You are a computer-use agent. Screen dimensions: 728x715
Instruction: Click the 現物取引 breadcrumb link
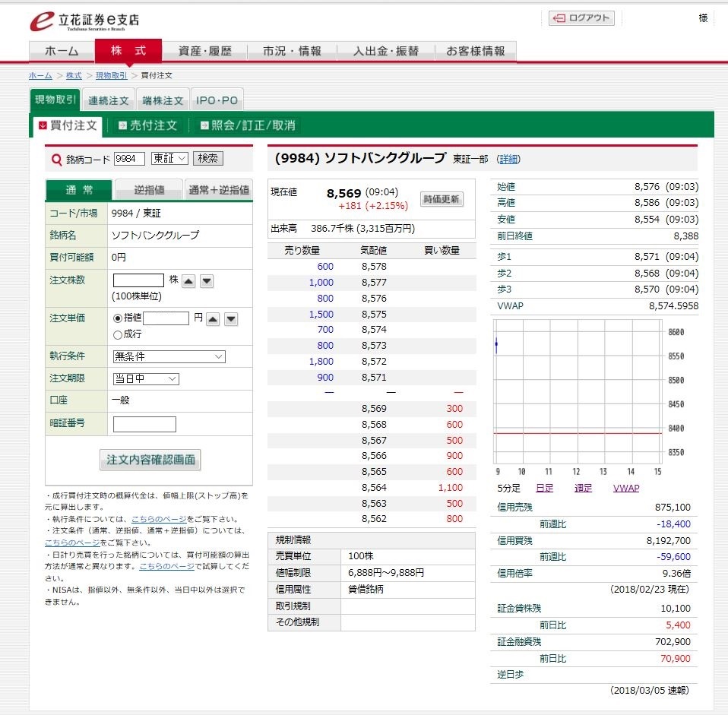click(x=112, y=75)
